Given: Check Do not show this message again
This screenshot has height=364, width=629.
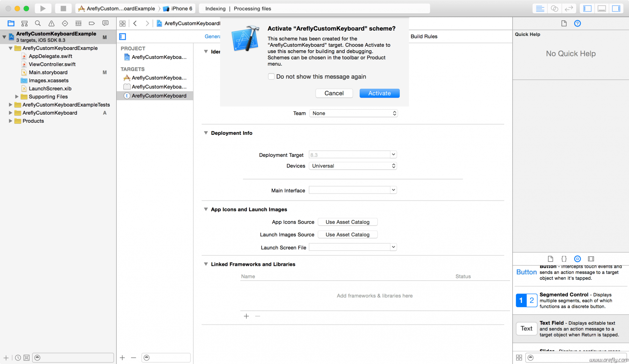Looking at the screenshot, I should (271, 77).
